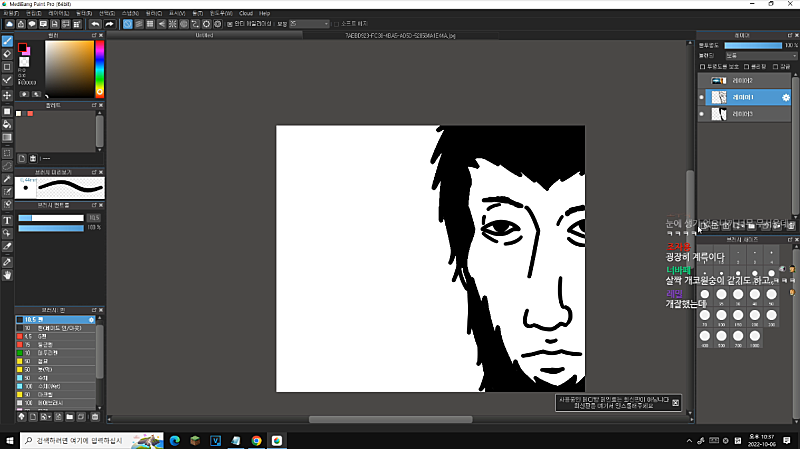Screen dimensions: 800x449
Task: Choose the Move tool
Action: [x=7, y=95]
